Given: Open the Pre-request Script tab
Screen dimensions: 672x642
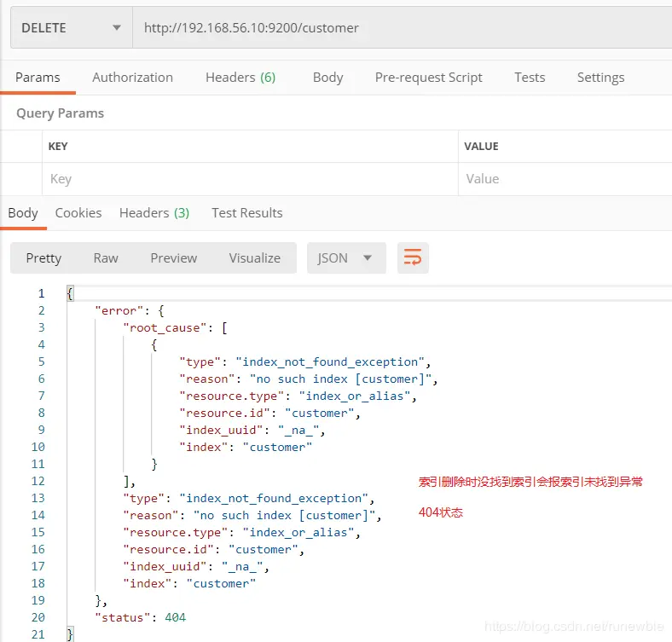Looking at the screenshot, I should click(428, 78).
